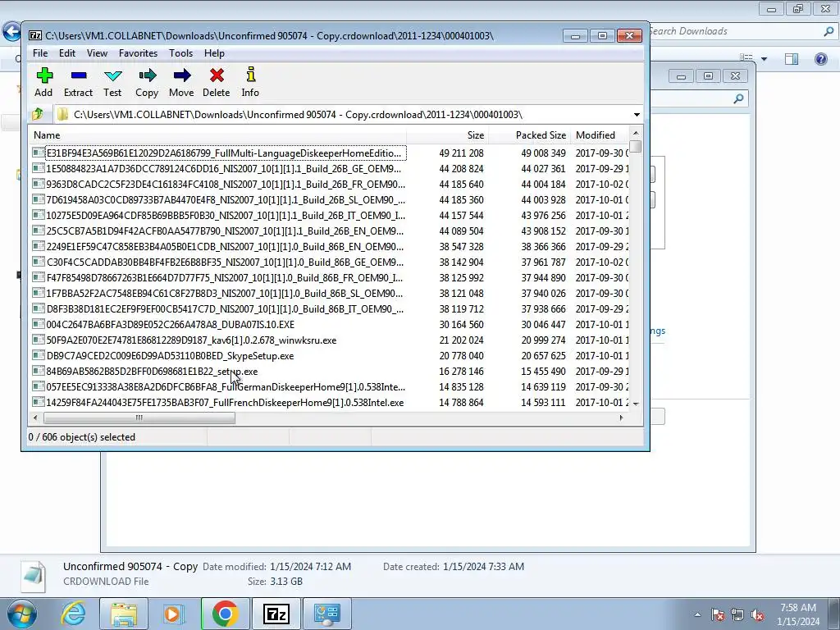Click the Move toolbar icon
Viewport: 840px width, 630px height.
point(181,75)
